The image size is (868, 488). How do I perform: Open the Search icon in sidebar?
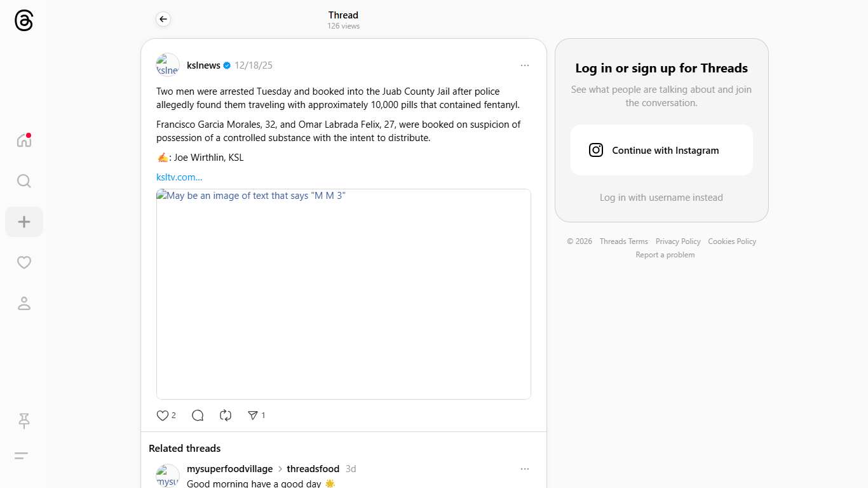[x=24, y=181]
